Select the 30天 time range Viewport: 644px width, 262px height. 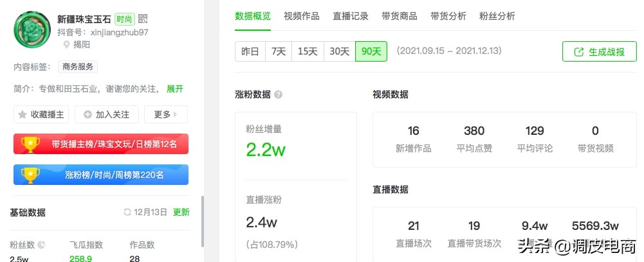[339, 51]
